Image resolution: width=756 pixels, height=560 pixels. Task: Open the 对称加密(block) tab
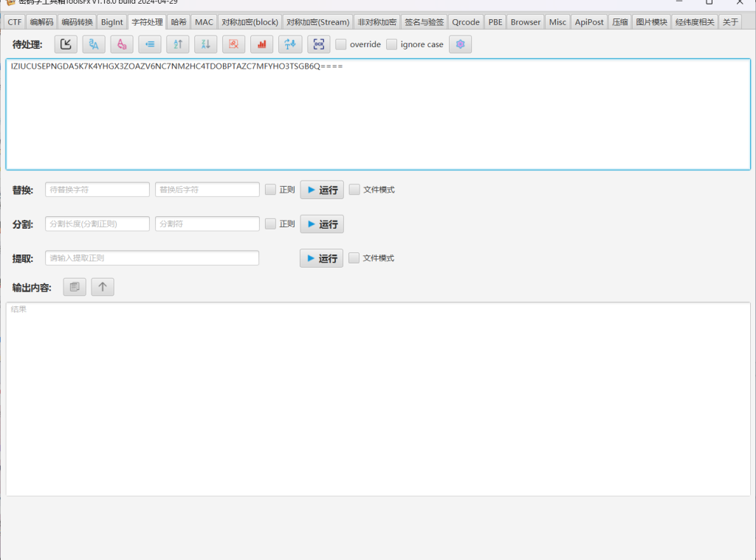click(250, 22)
